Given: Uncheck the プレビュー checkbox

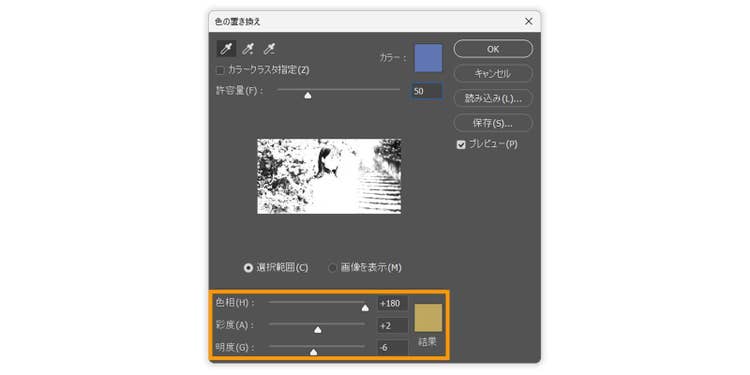Looking at the screenshot, I should click(x=461, y=145).
